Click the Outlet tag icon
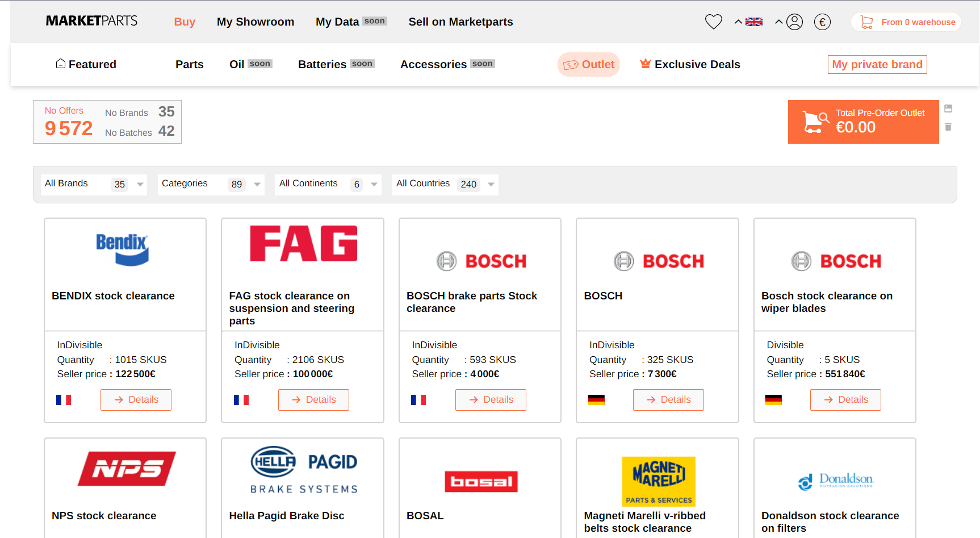980x538 pixels. coord(571,65)
